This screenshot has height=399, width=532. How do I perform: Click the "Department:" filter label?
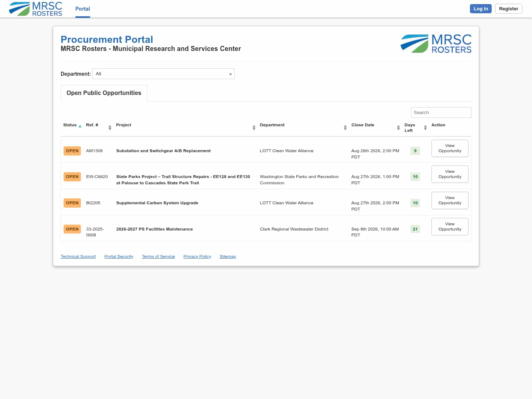tap(76, 74)
